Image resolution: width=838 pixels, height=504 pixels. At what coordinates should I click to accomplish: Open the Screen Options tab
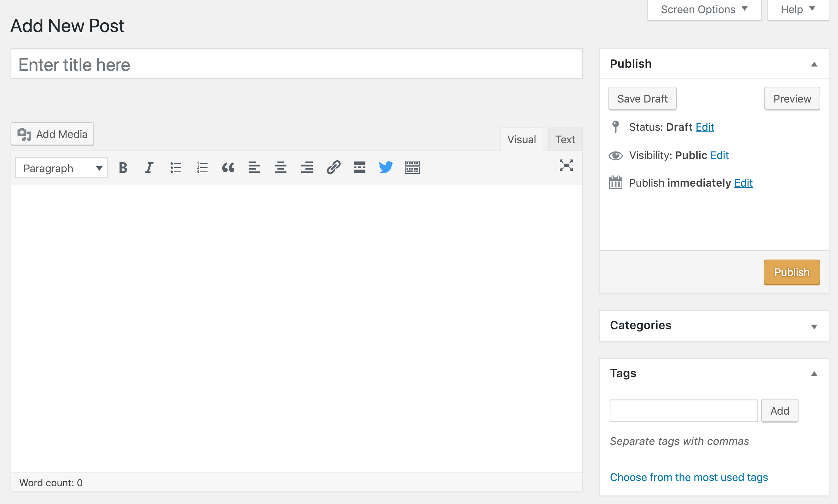(x=704, y=10)
